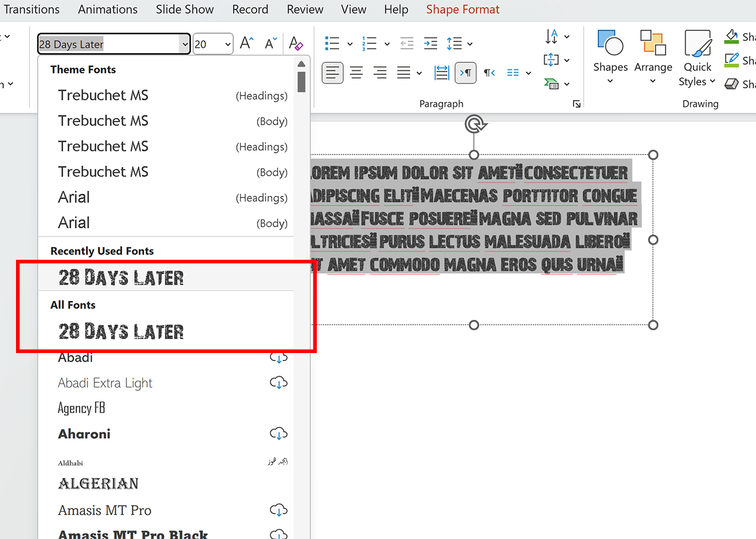The image size is (756, 539).
Task: Switch to the Shape Format tab
Action: [463, 9]
